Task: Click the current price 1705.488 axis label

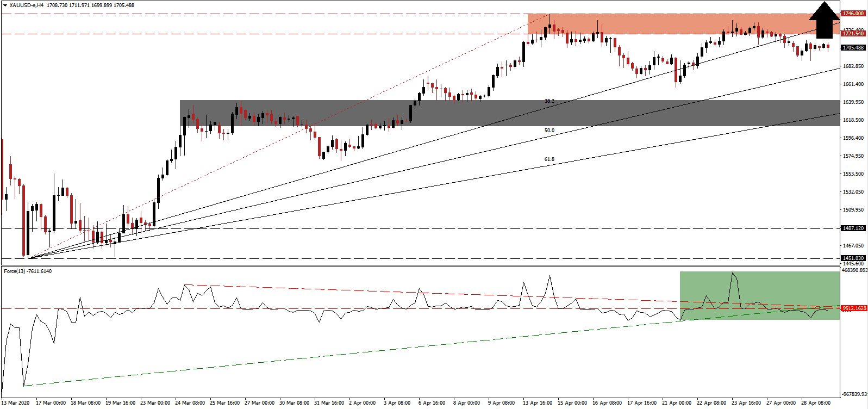Action: point(853,48)
